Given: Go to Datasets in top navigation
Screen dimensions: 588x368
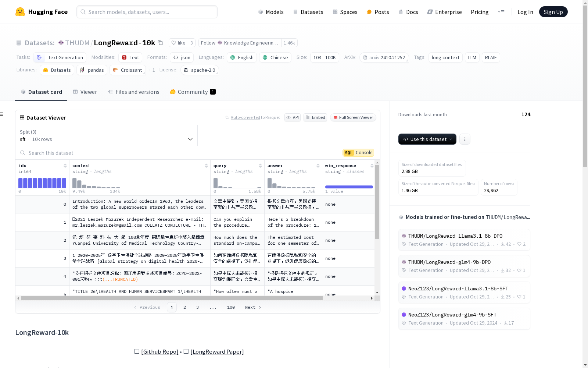Looking at the screenshot, I should click(x=308, y=12).
